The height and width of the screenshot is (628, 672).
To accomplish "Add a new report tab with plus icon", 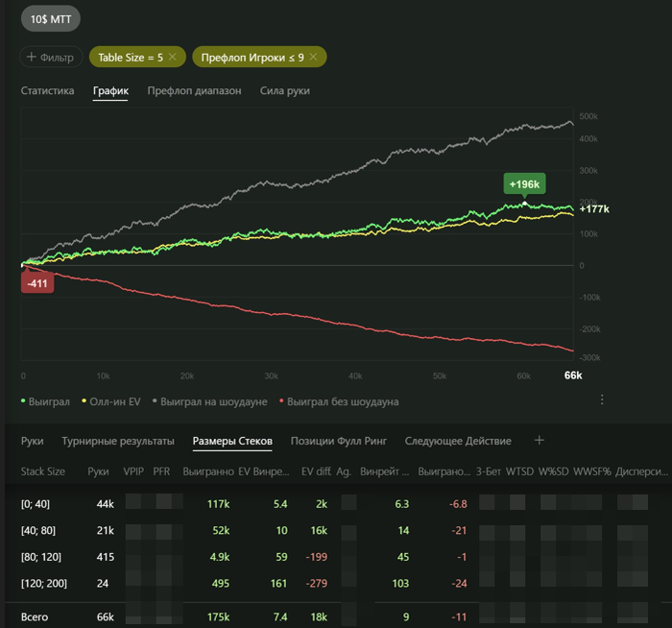I will 540,440.
